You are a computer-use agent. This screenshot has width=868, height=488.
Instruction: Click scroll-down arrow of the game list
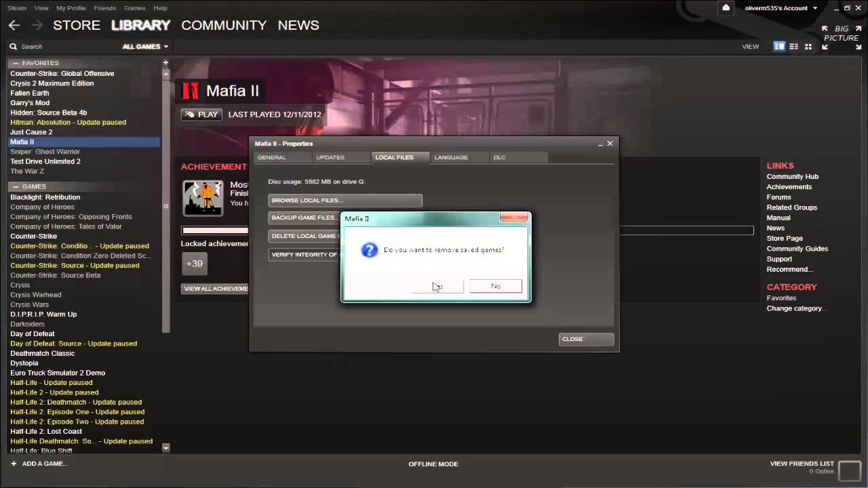click(166, 447)
